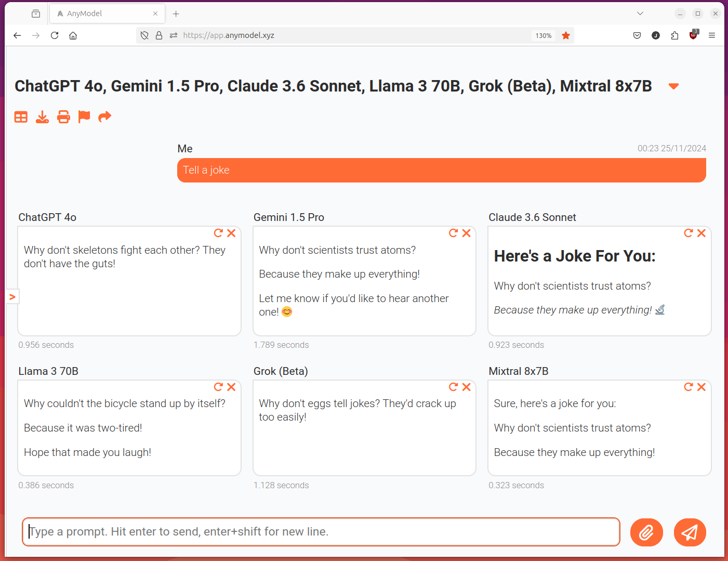This screenshot has height=561, width=728.
Task: Select the AnyModel browser tab
Action: 108,14
